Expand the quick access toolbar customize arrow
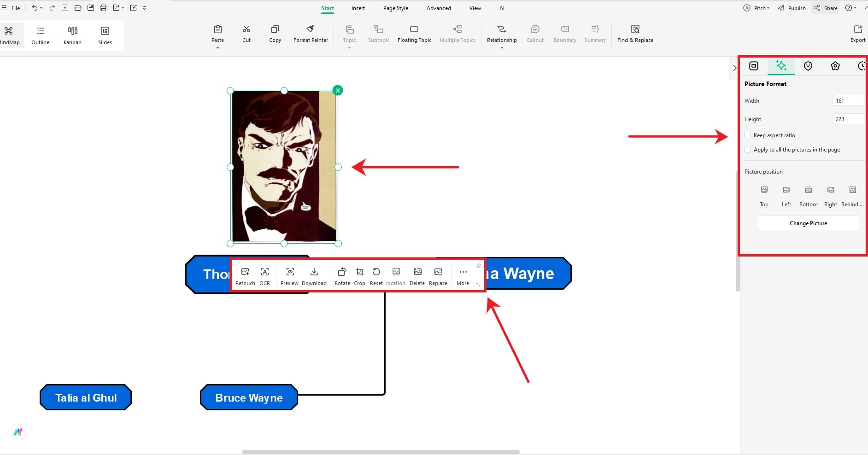Image resolution: width=868 pixels, height=455 pixels. tap(145, 8)
